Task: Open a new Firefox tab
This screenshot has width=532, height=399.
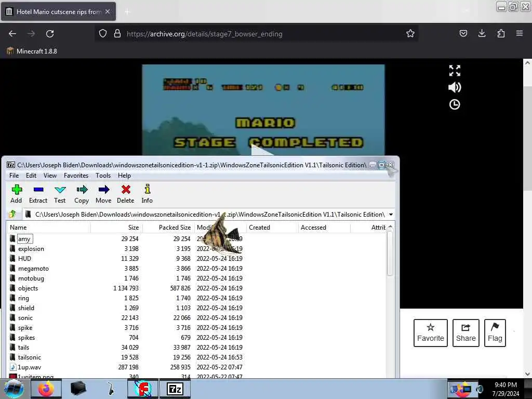Action: [x=127, y=12]
